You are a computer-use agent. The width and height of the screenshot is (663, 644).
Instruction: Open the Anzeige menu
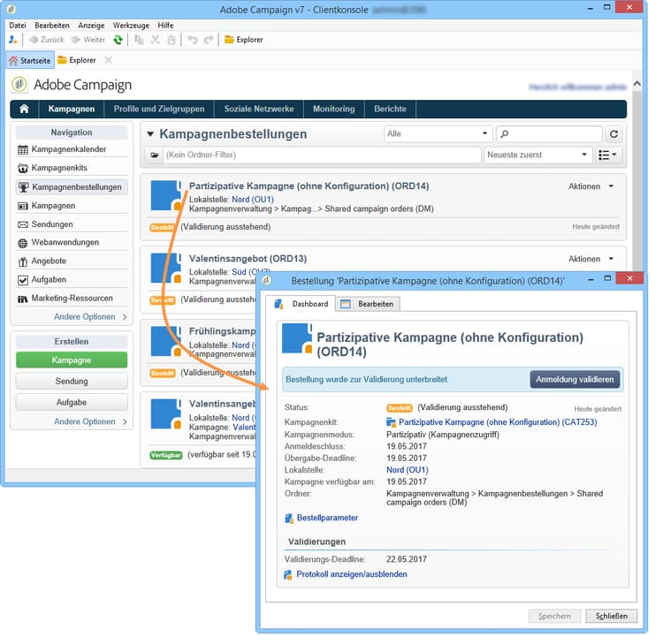pyautogui.click(x=91, y=26)
